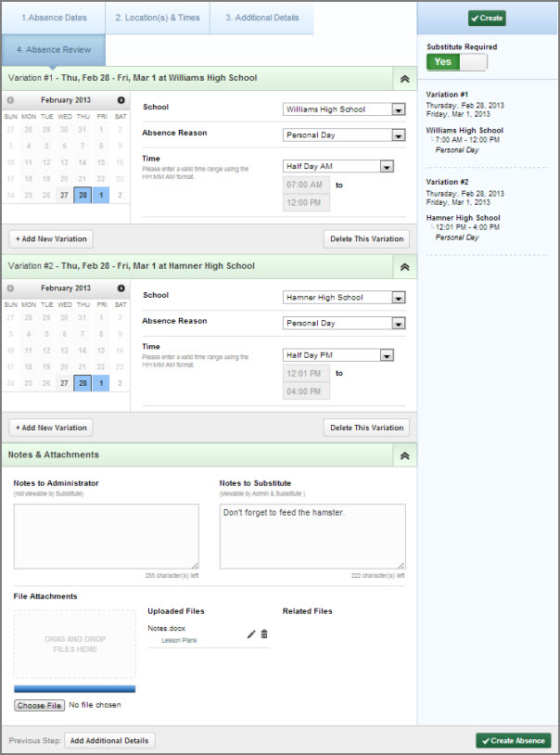Go to previous month in Variation #2 calendar
This screenshot has height=755, width=560.
pyautogui.click(x=10, y=288)
